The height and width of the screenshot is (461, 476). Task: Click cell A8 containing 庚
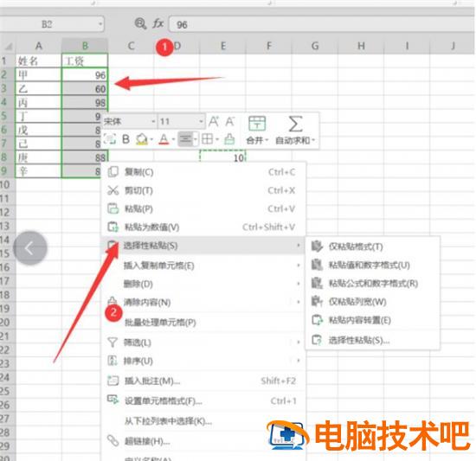coord(39,157)
